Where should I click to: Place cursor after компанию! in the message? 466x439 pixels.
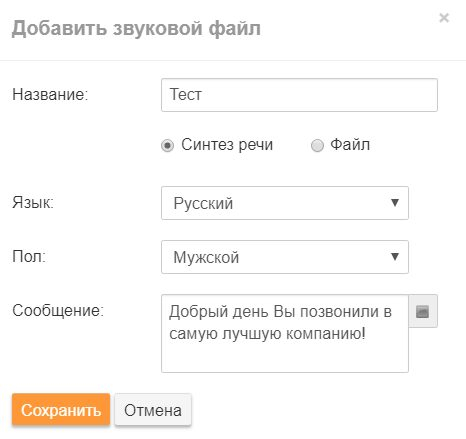click(367, 333)
